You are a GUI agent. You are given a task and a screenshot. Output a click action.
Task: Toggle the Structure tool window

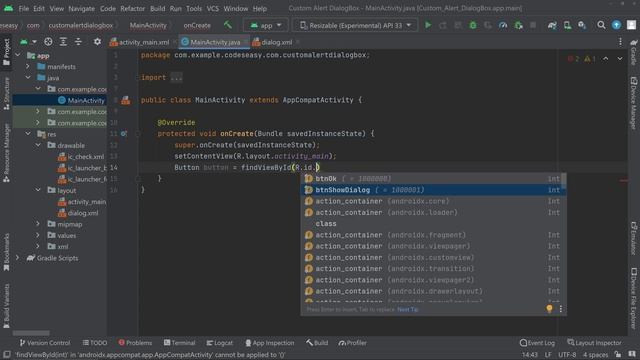[x=6, y=93]
